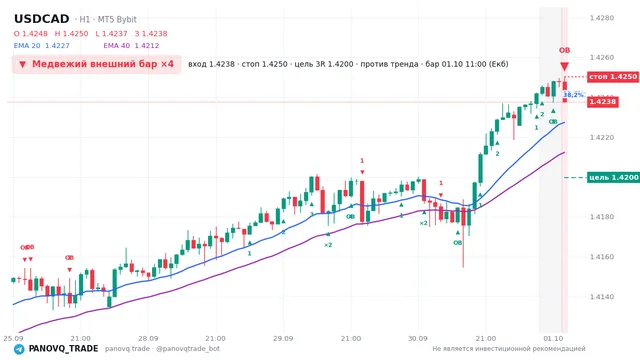The image size is (640, 360).
Task: Click the '01.10' date axis label
Action: [x=553, y=339]
